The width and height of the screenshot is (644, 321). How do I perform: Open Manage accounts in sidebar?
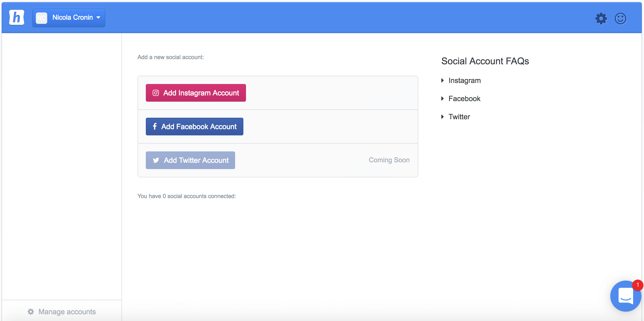pos(62,311)
